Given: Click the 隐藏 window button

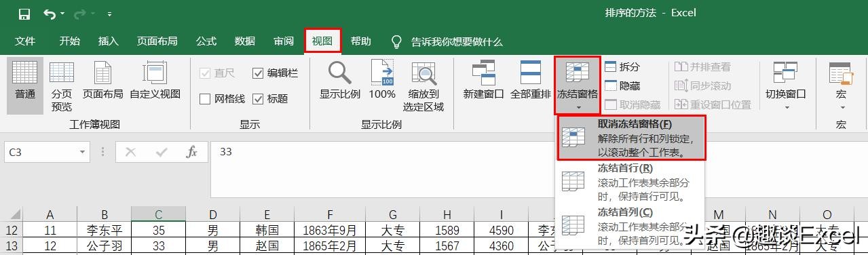Looking at the screenshot, I should [622, 86].
